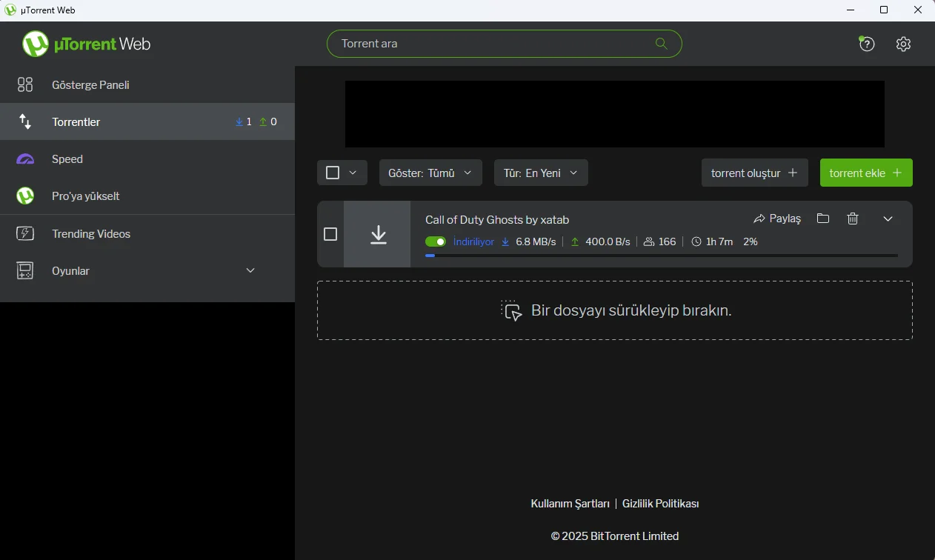Open the Tür: En Yeni sort dropdown
This screenshot has height=560, width=935.
coord(541,173)
